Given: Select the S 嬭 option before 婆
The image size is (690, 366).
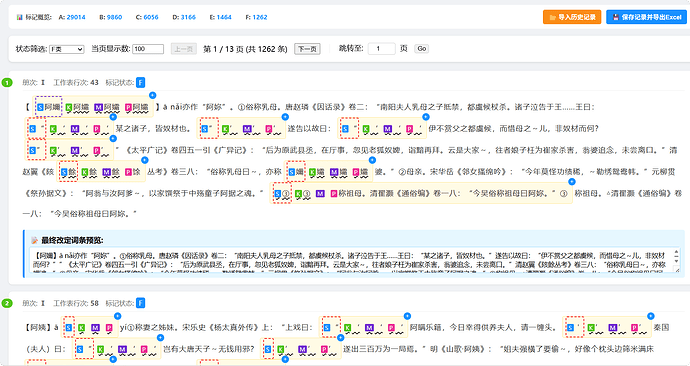Looking at the screenshot, I should [x=296, y=172].
